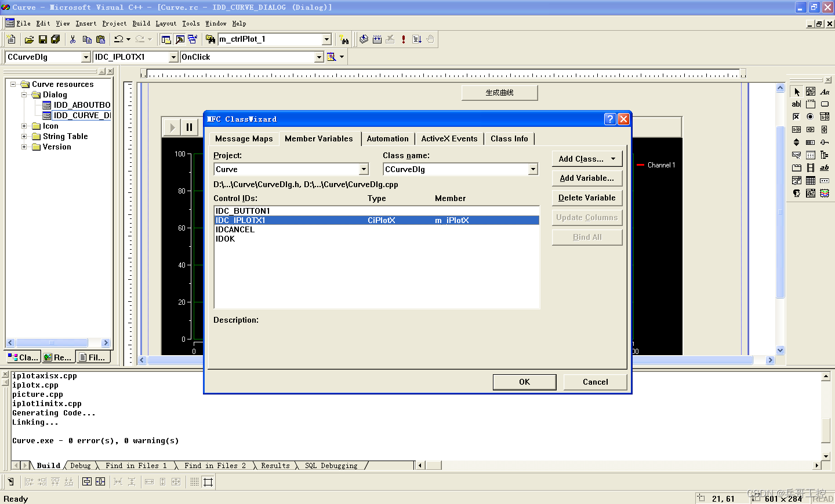Click the Paste clipboard toolbar icon
835x504 pixels.
(101, 39)
